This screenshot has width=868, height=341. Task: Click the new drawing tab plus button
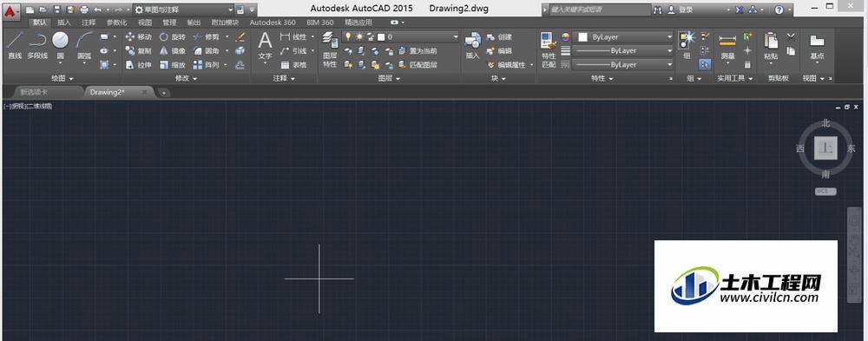click(164, 93)
